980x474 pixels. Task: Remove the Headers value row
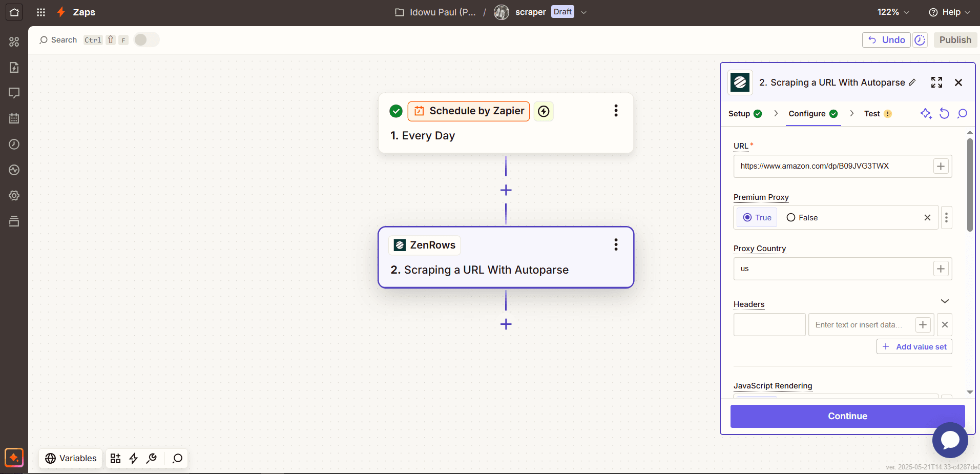pyautogui.click(x=945, y=325)
